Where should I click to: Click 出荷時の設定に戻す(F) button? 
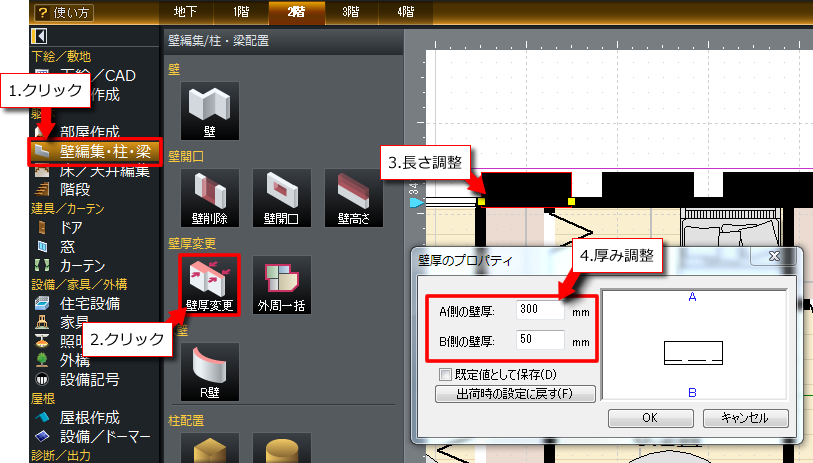pyautogui.click(x=515, y=394)
